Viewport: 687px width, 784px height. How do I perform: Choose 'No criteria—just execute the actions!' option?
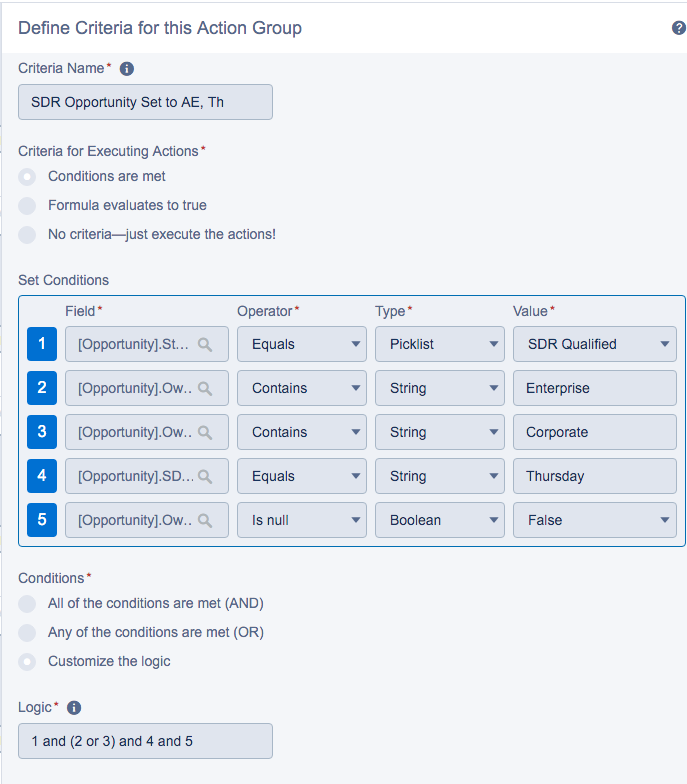coord(28,234)
